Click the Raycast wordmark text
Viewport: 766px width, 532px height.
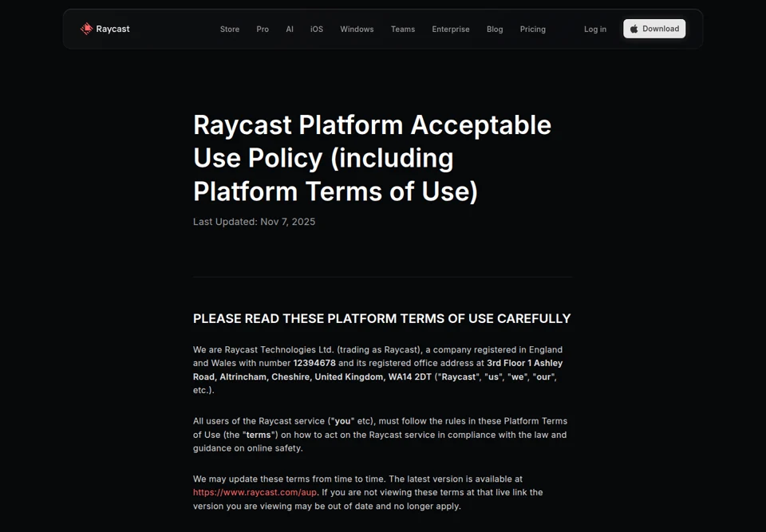(113, 29)
